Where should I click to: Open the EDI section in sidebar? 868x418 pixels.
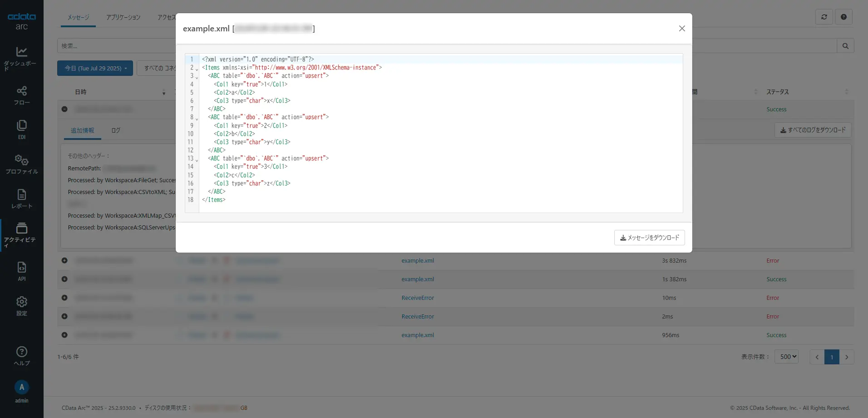(21, 129)
